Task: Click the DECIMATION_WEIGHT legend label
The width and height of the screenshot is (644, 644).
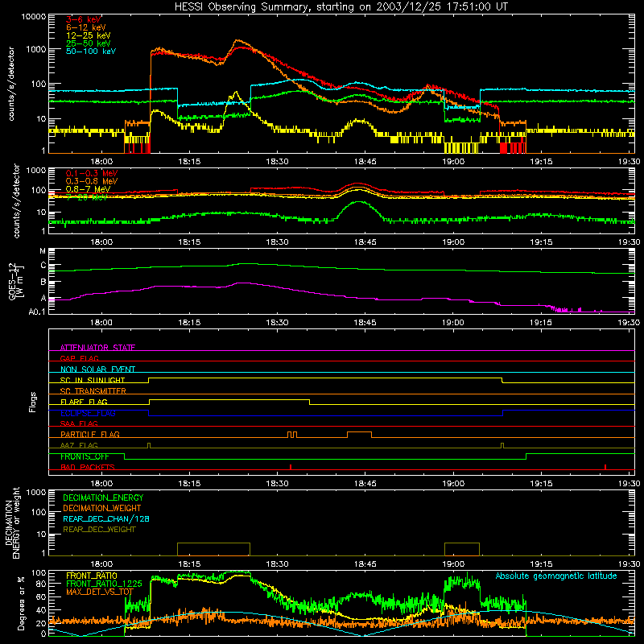Action: (102, 508)
